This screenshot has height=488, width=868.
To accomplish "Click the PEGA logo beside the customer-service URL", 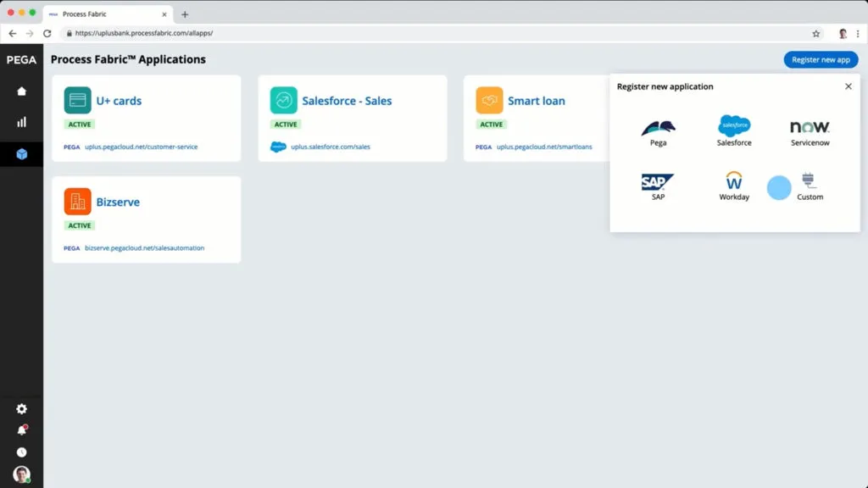I will (x=72, y=147).
